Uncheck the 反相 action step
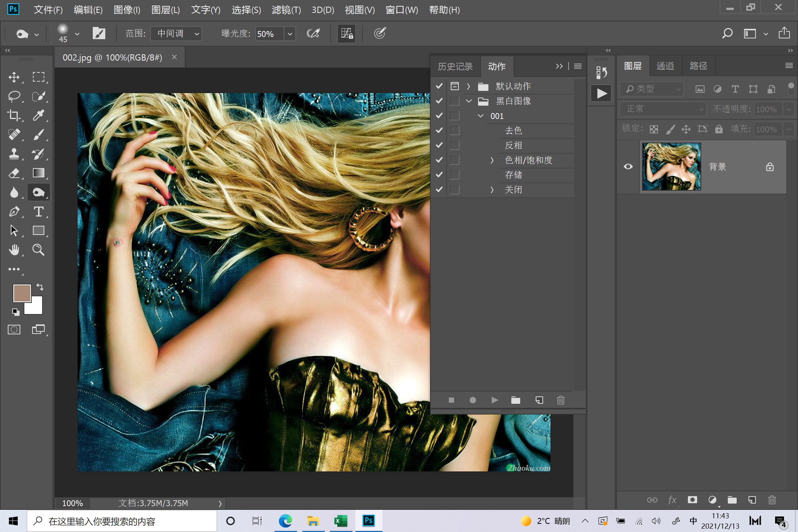Screen dimensions: 798x532 pyautogui.click(x=439, y=145)
